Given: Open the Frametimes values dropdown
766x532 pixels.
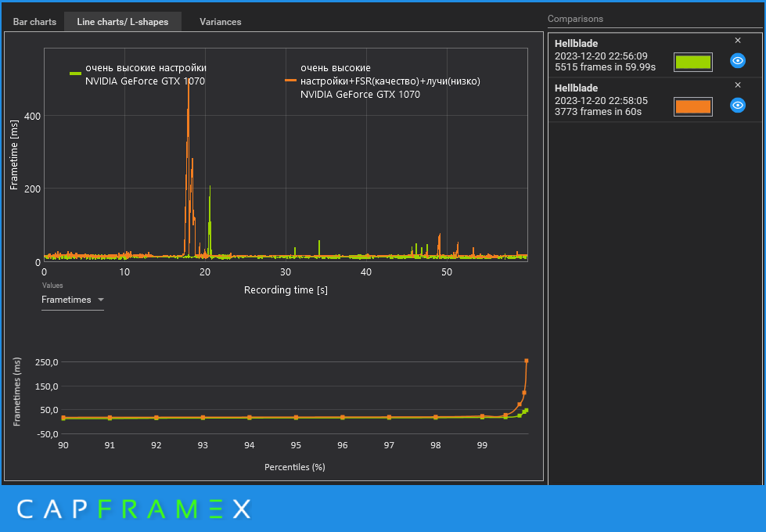Looking at the screenshot, I should [x=72, y=300].
